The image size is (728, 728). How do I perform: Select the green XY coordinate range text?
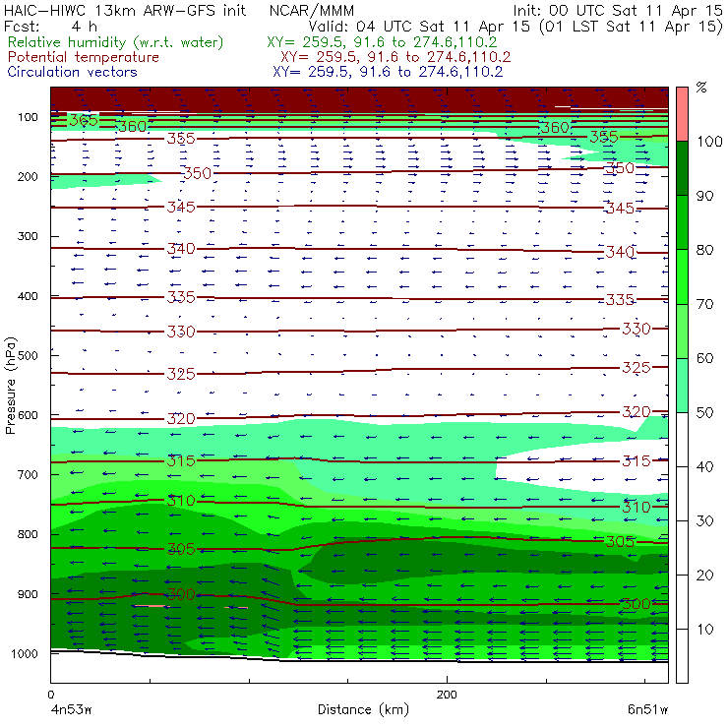click(x=382, y=42)
